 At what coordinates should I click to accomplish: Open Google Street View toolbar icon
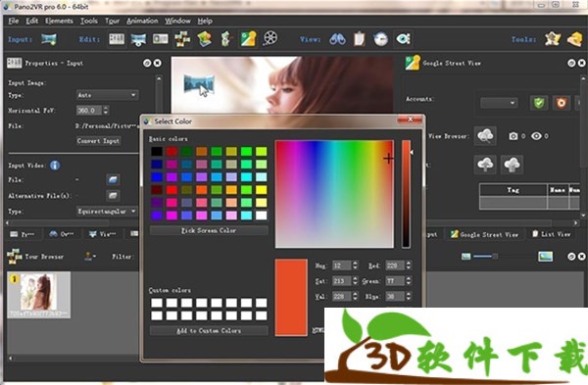(x=248, y=39)
